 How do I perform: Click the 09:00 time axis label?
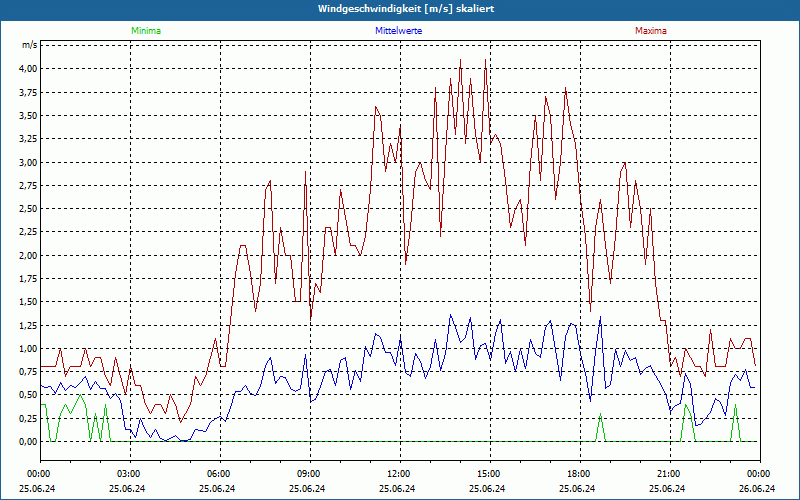point(310,474)
